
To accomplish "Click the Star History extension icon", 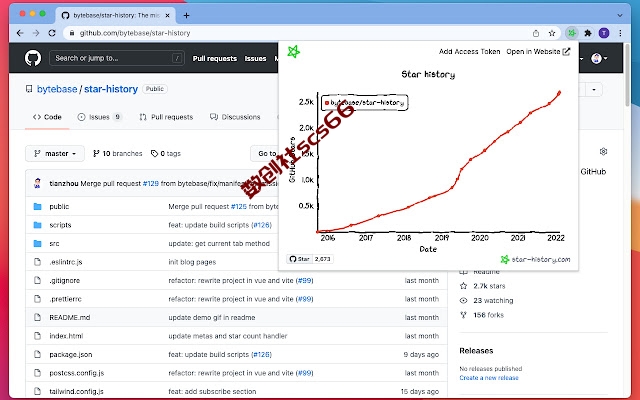I will (x=571, y=33).
